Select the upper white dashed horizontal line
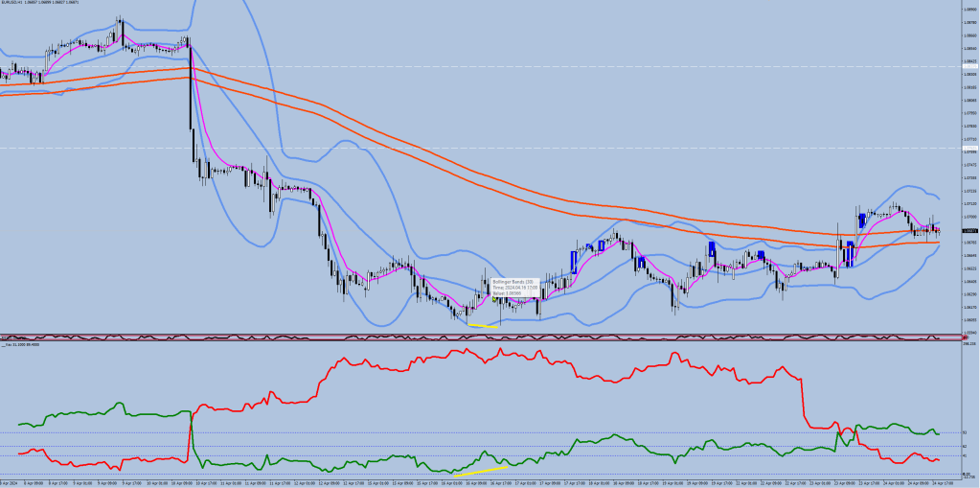 (x=575, y=66)
